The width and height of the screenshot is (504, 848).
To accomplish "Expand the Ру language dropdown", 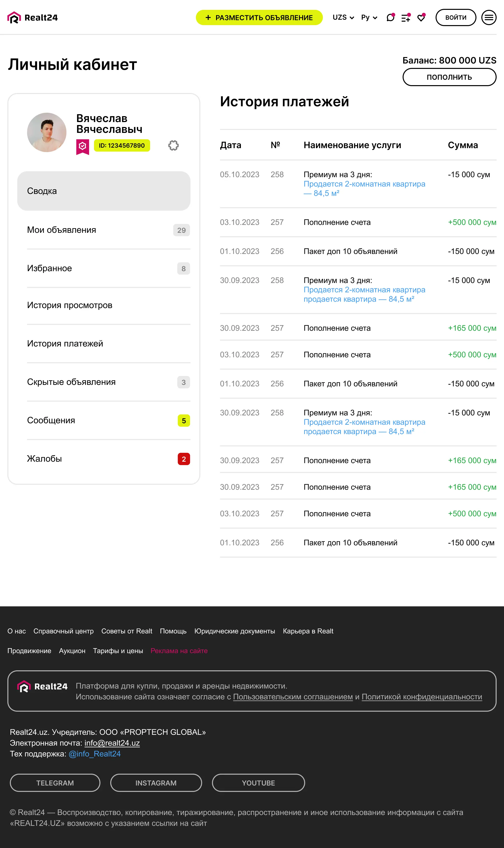I will click(369, 17).
